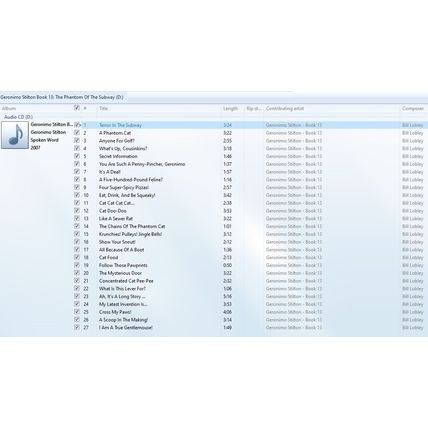The width and height of the screenshot is (428, 428).
Task: Click the Rip status column header
Action: tap(254, 108)
